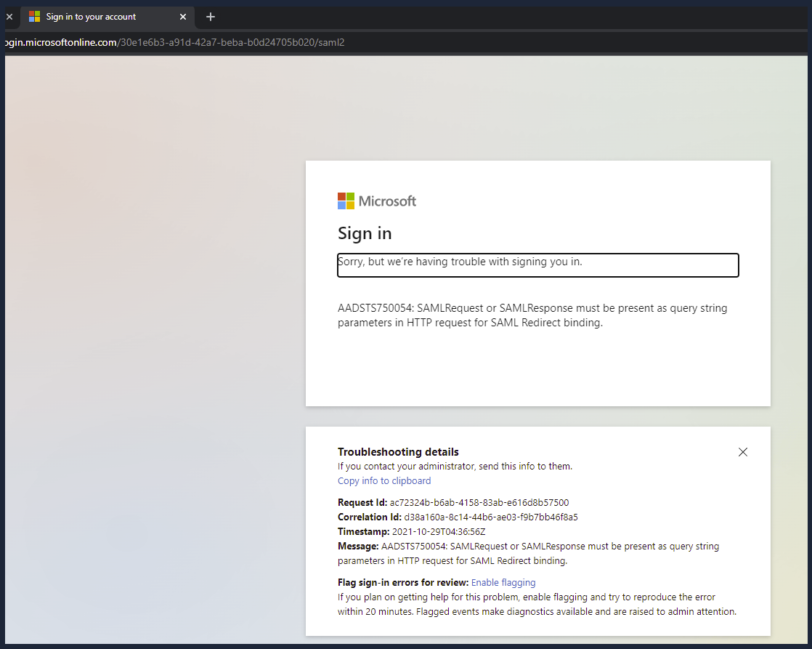Image resolution: width=812 pixels, height=649 pixels.
Task: Select the 'Sign in to your account' tab
Action: 107,17
